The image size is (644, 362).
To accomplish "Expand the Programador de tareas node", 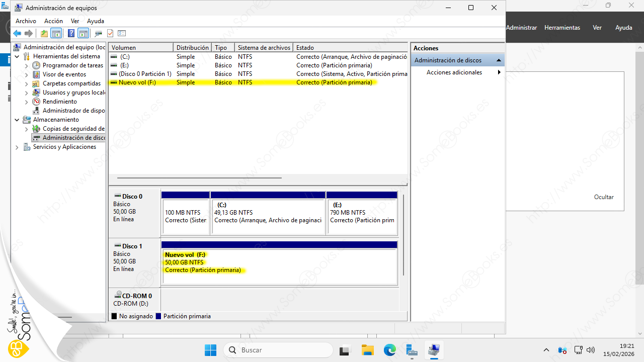I will [27, 66].
